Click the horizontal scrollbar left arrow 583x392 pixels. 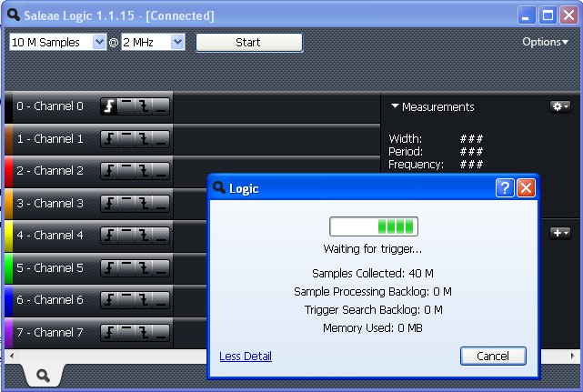[12, 356]
